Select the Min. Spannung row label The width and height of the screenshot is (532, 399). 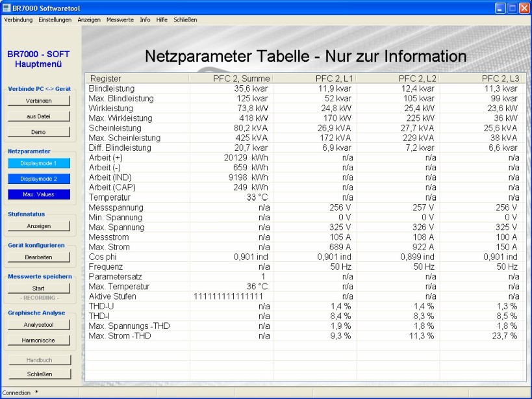pos(116,217)
